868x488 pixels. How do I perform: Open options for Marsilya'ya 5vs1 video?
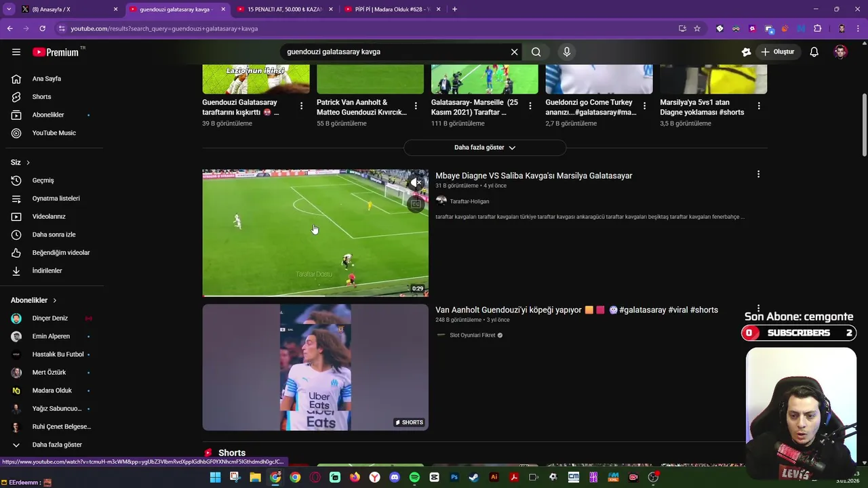click(x=759, y=106)
